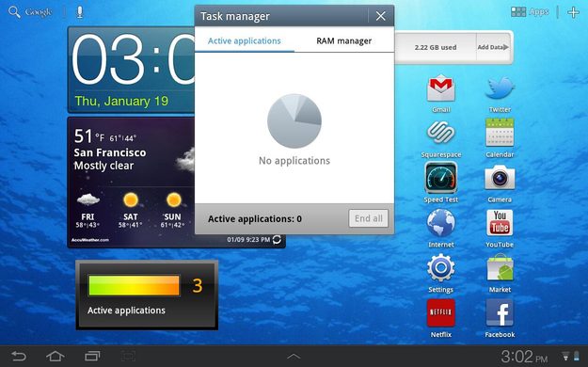Switch to the RAM manager tab
Image resolution: width=588 pixels, height=367 pixels.
[x=344, y=40]
